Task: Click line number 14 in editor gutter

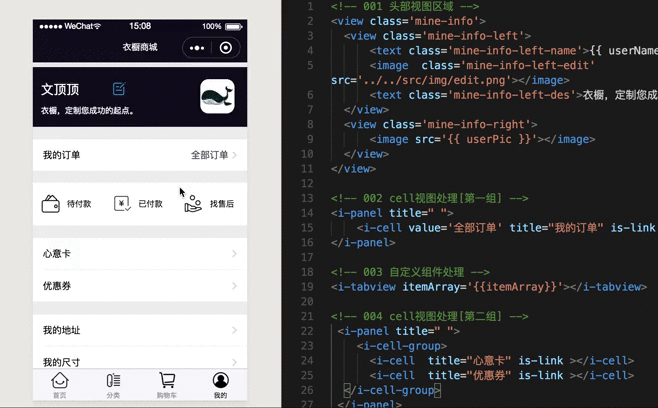Action: [x=307, y=213]
